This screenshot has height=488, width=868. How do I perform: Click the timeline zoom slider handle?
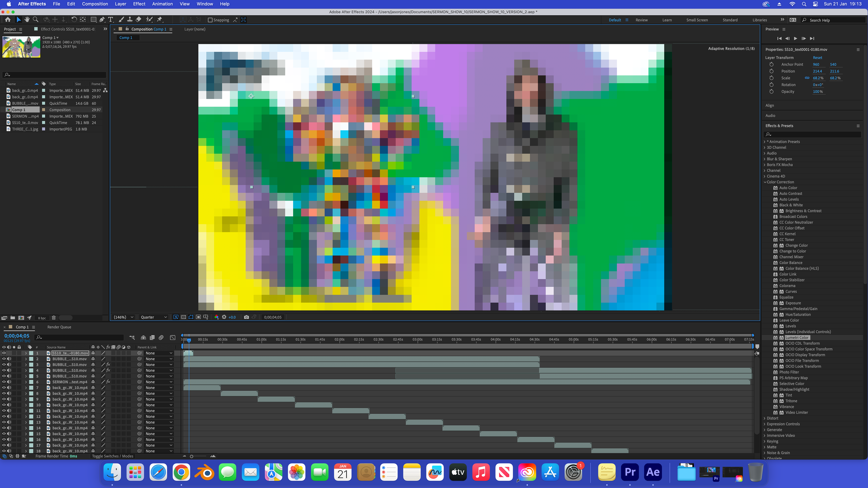[x=192, y=456]
